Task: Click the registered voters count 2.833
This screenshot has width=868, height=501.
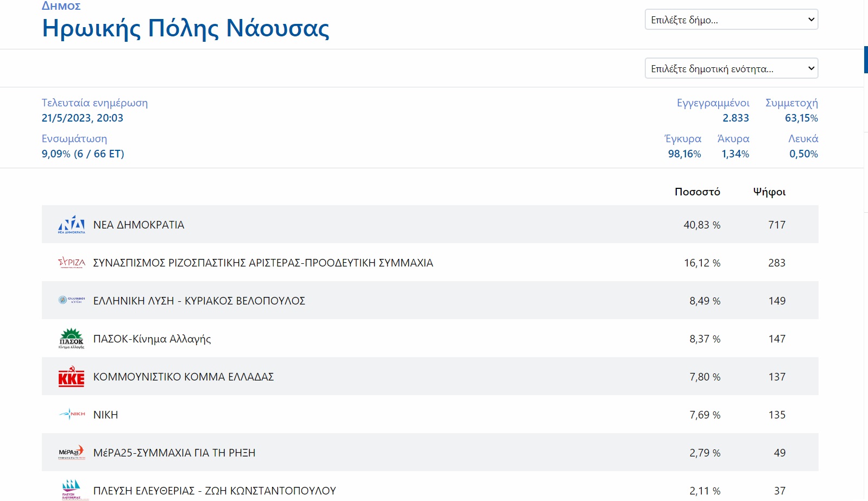Action: (735, 118)
